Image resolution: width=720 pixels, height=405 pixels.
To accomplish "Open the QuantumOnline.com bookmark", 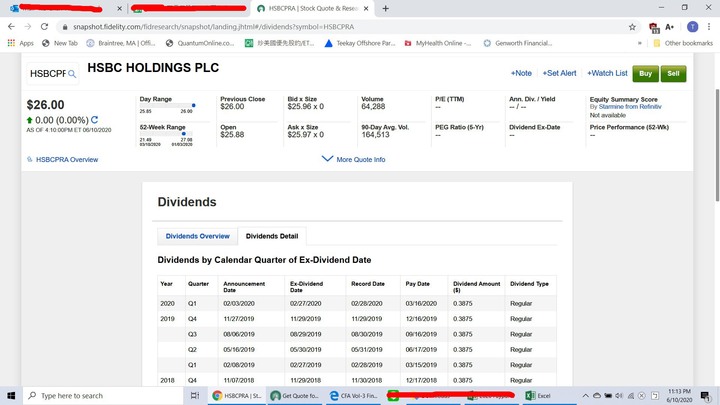I will pos(200,43).
